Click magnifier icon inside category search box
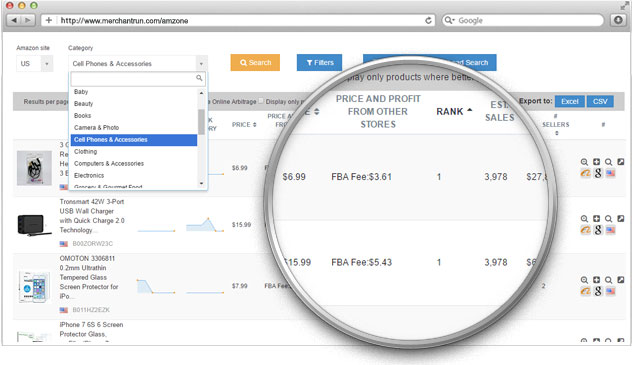Viewport: 635px width, 365px height. [199, 78]
